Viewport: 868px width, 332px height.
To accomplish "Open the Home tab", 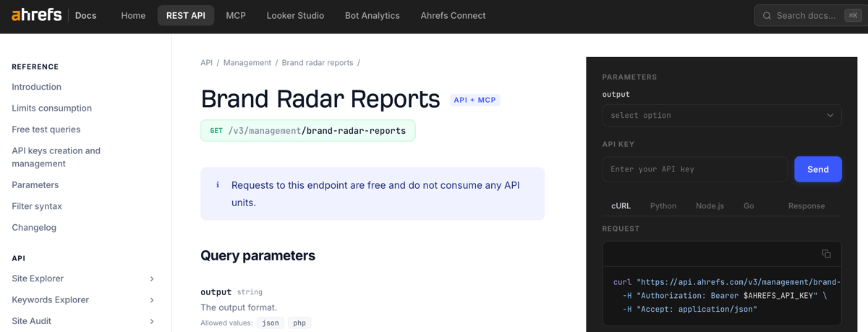I will pyautogui.click(x=133, y=15).
